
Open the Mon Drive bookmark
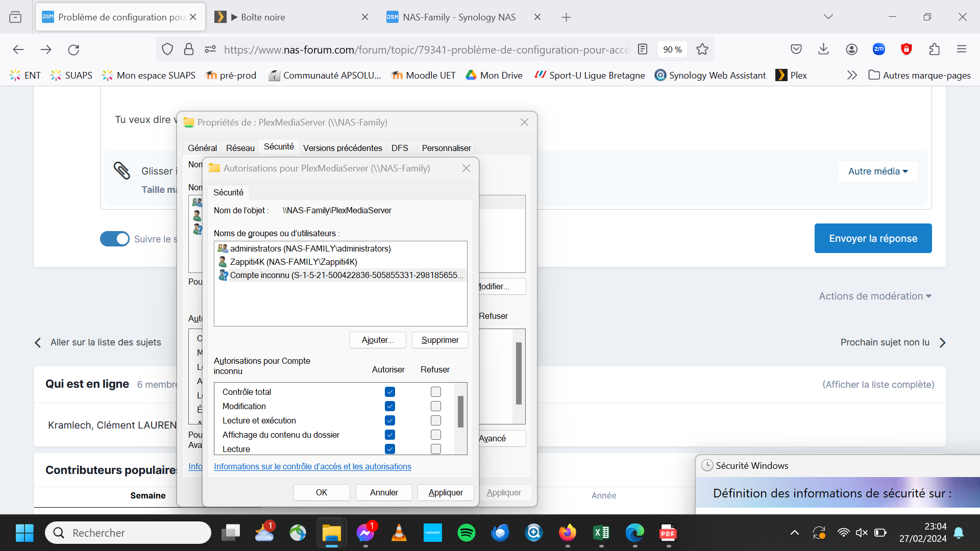[494, 76]
